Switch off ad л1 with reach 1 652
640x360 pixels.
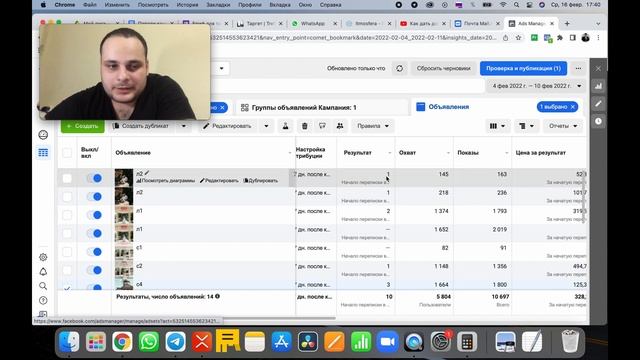94,233
